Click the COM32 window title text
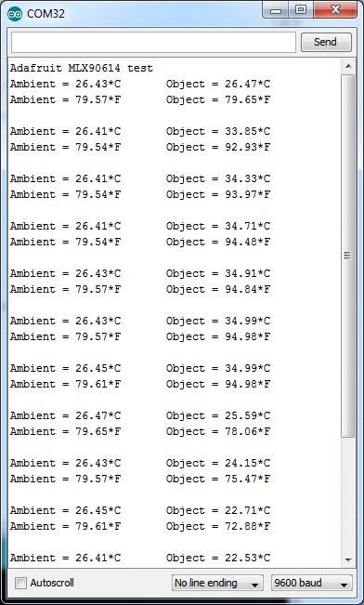 pyautogui.click(x=45, y=14)
